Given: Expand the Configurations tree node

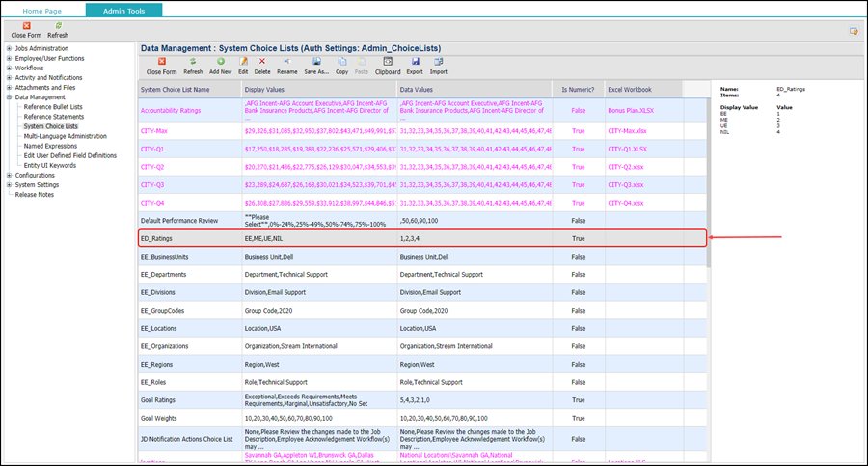Looking at the screenshot, I should click(10, 176).
